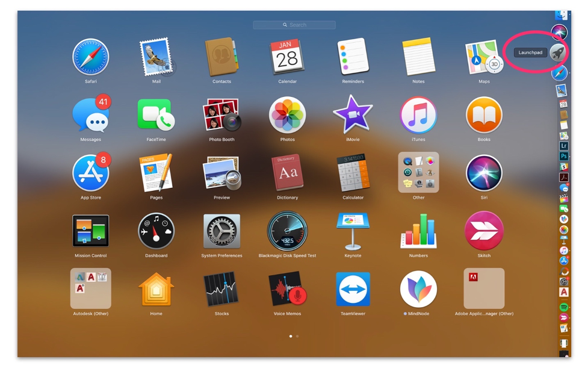588x371 pixels.
Task: Open the Notes app in Launchpad
Action: 418,57
